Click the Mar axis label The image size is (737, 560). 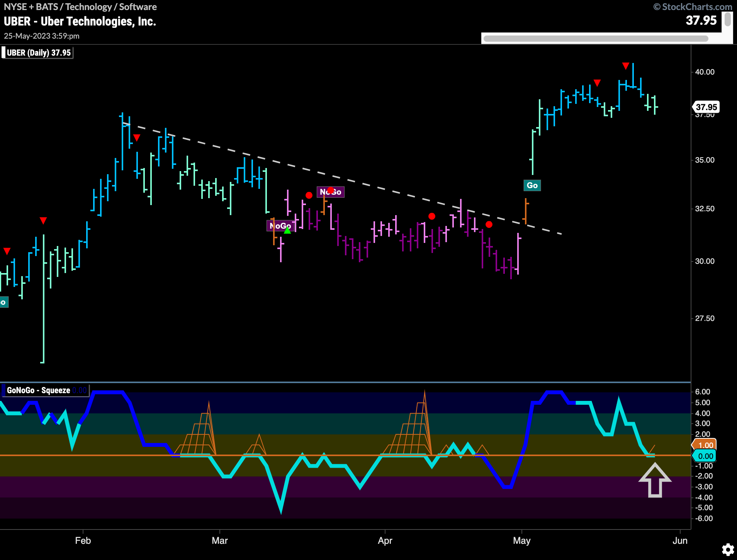pyautogui.click(x=220, y=540)
